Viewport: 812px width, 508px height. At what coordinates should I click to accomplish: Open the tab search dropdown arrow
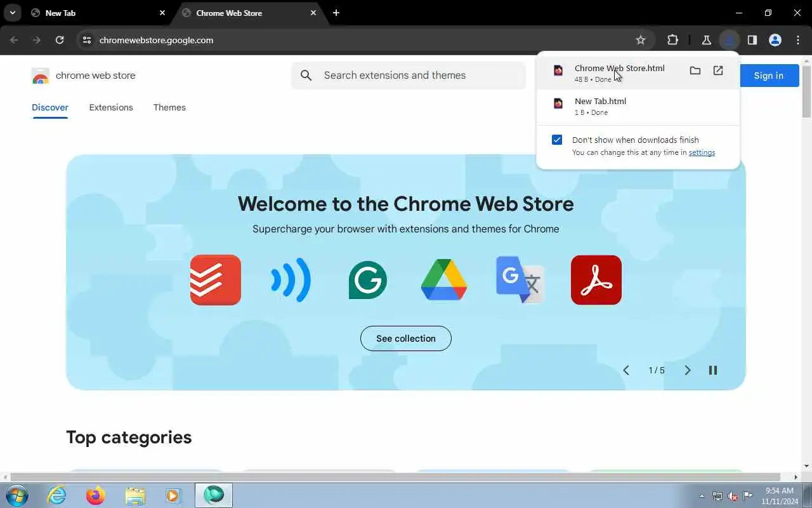coord(12,13)
